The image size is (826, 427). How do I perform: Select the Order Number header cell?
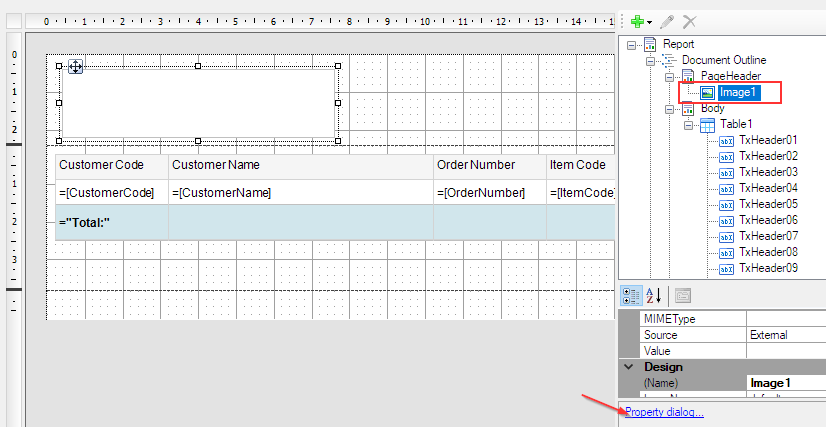point(490,166)
